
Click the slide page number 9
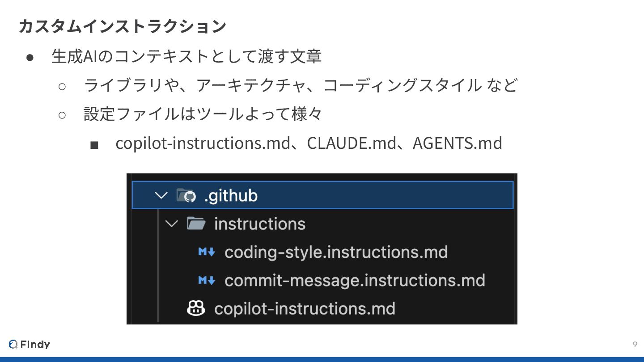pos(635,344)
